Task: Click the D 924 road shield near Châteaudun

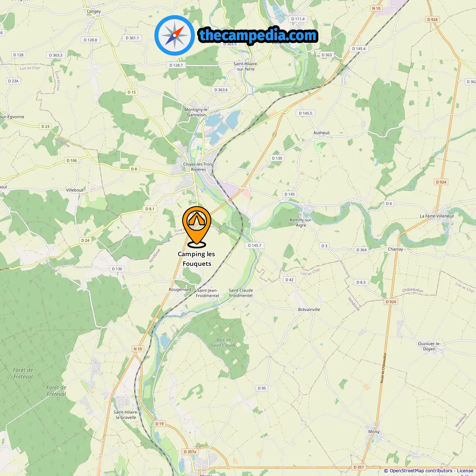Action: [391, 302]
